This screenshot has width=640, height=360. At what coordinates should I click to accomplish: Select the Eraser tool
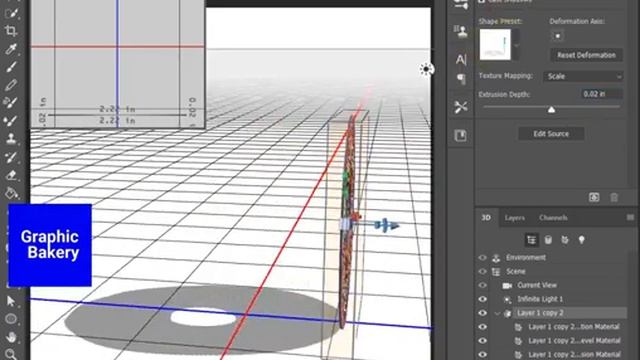point(11,176)
